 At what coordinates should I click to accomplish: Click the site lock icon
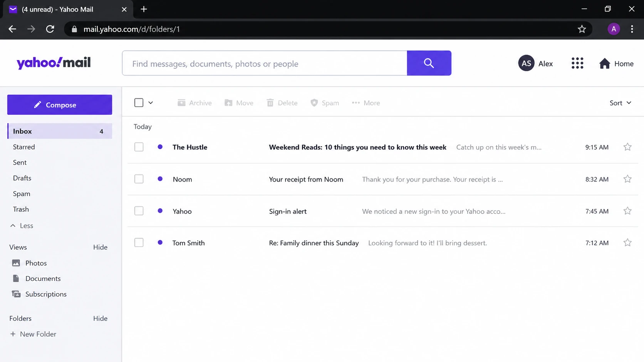click(74, 29)
